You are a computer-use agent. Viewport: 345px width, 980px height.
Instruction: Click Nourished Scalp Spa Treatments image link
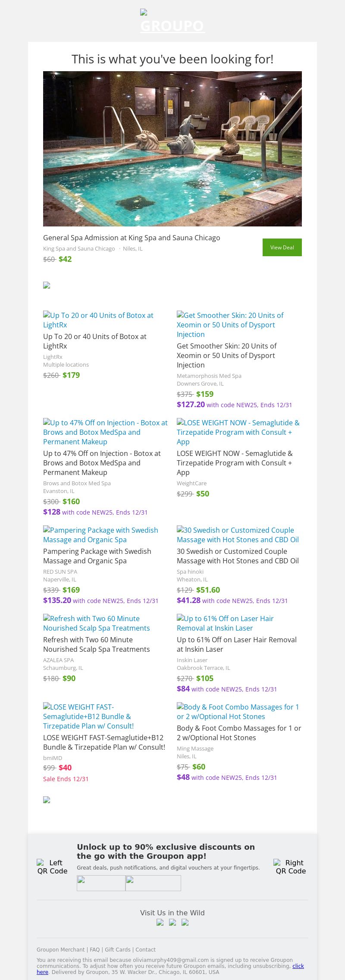click(x=97, y=623)
